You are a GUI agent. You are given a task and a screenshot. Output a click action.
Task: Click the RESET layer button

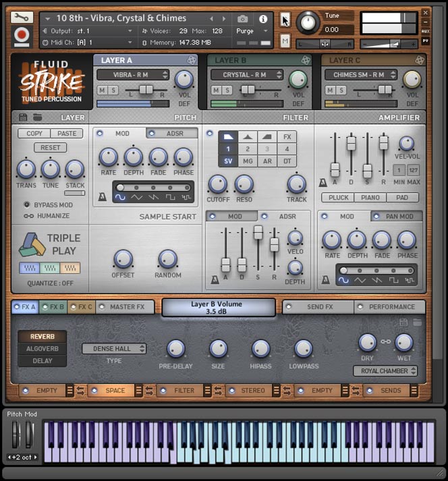pos(51,148)
